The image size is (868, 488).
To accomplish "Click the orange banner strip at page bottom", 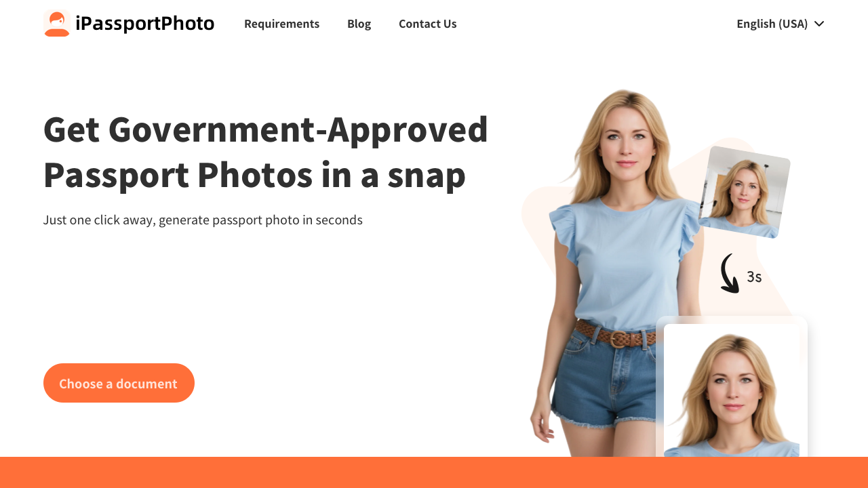I will tap(434, 472).
